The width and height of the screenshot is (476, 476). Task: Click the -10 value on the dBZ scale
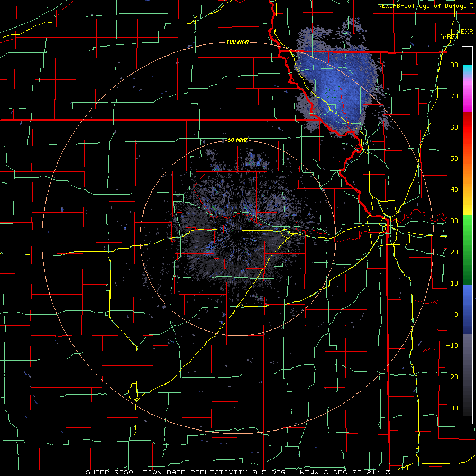pos(452,345)
